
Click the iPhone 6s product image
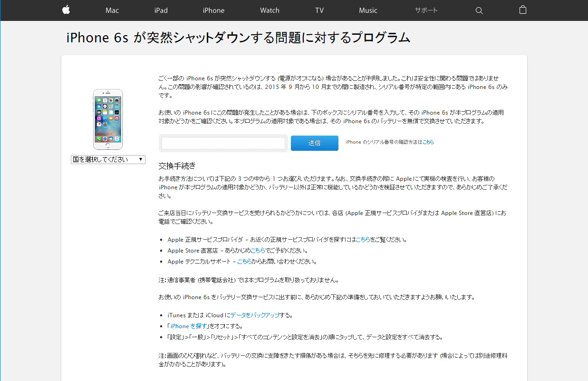[x=108, y=119]
